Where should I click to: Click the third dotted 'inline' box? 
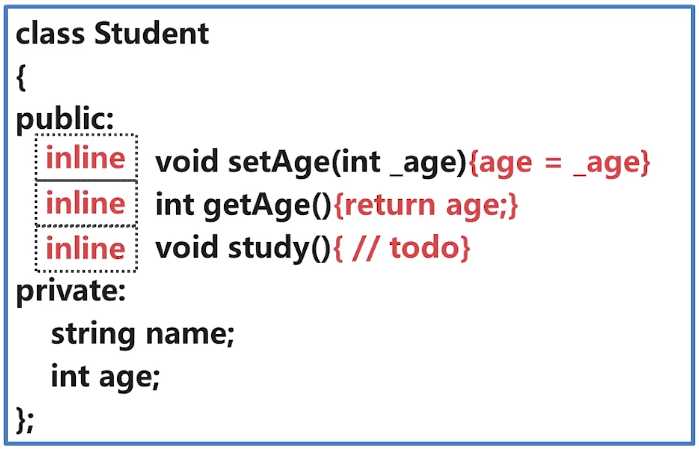pos(86,249)
